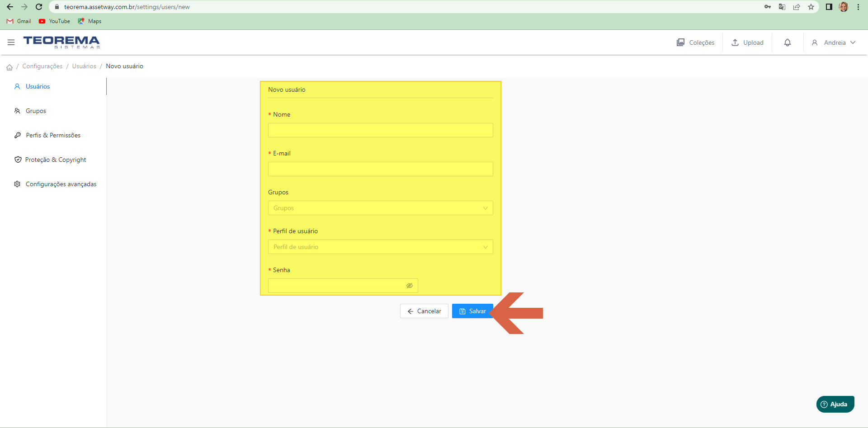868x428 pixels.
Task: Open browser side panel icon
Action: [x=829, y=7]
